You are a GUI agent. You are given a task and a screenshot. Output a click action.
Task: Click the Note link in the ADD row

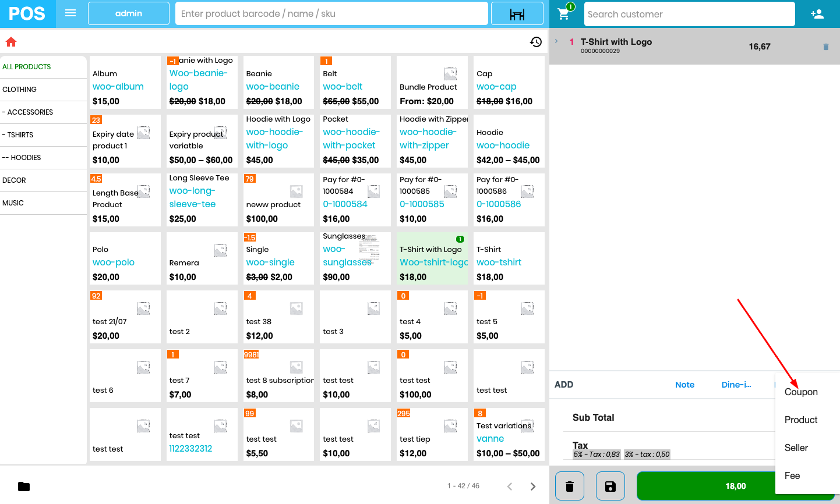coord(684,385)
